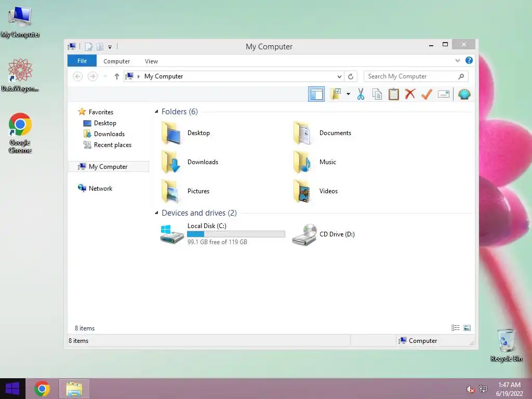Click the red X Delete icon
This screenshot has width=532, height=399.
pos(410,94)
